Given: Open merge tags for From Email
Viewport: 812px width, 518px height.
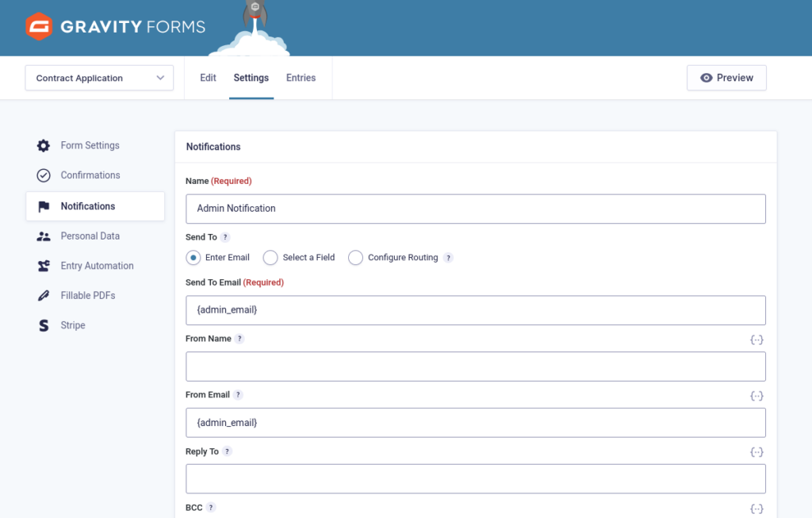Looking at the screenshot, I should [756, 396].
